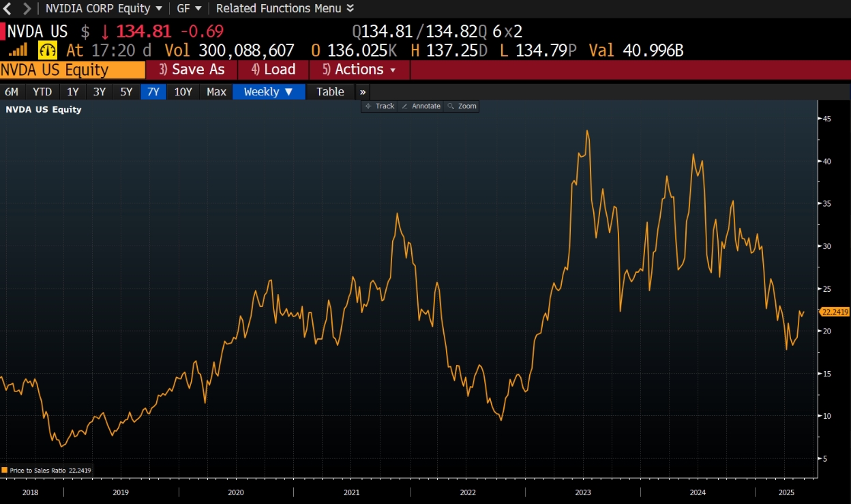The image size is (851, 504).
Task: Go forward with the right arrow
Action: coord(27,9)
